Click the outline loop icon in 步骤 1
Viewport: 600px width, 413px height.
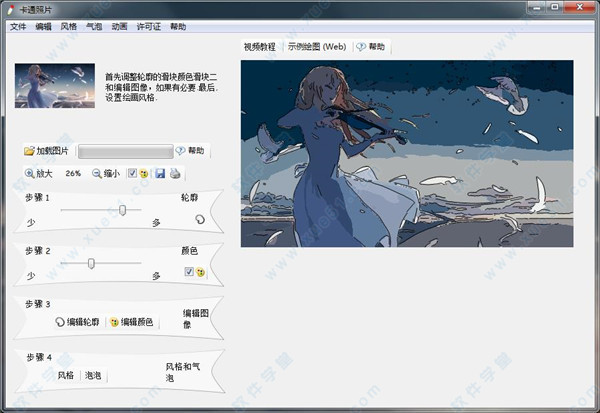click(x=200, y=219)
